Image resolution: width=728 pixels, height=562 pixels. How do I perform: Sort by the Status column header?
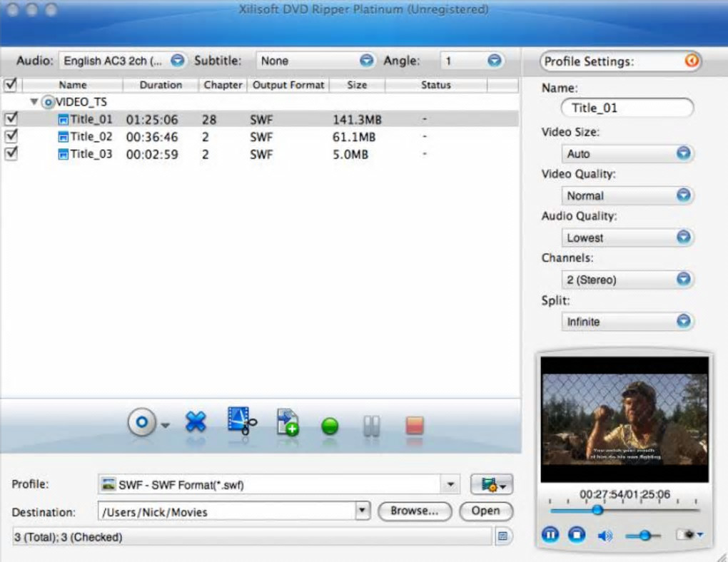[x=436, y=85]
